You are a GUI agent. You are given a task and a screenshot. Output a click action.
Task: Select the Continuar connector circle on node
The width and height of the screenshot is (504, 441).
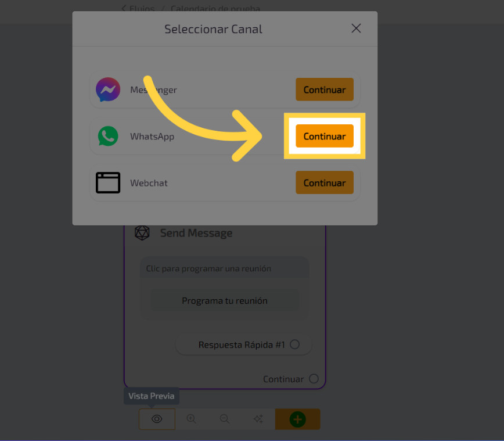(314, 379)
